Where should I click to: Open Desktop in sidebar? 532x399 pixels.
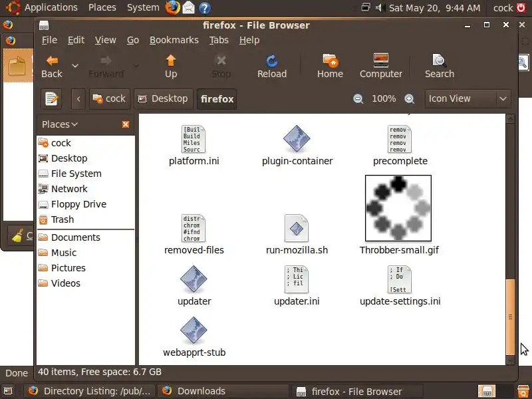pos(86,158)
